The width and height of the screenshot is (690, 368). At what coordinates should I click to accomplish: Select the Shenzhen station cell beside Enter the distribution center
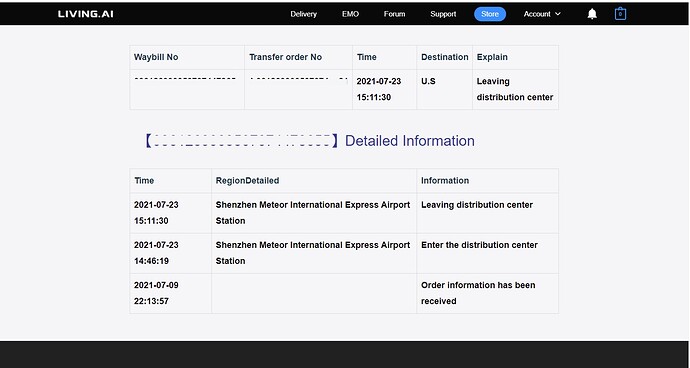click(x=314, y=253)
